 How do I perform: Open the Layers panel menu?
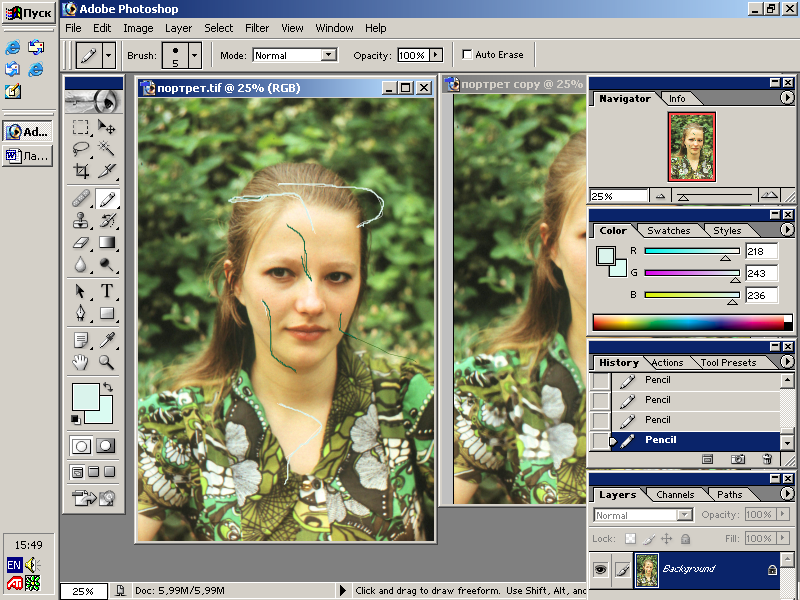point(787,493)
